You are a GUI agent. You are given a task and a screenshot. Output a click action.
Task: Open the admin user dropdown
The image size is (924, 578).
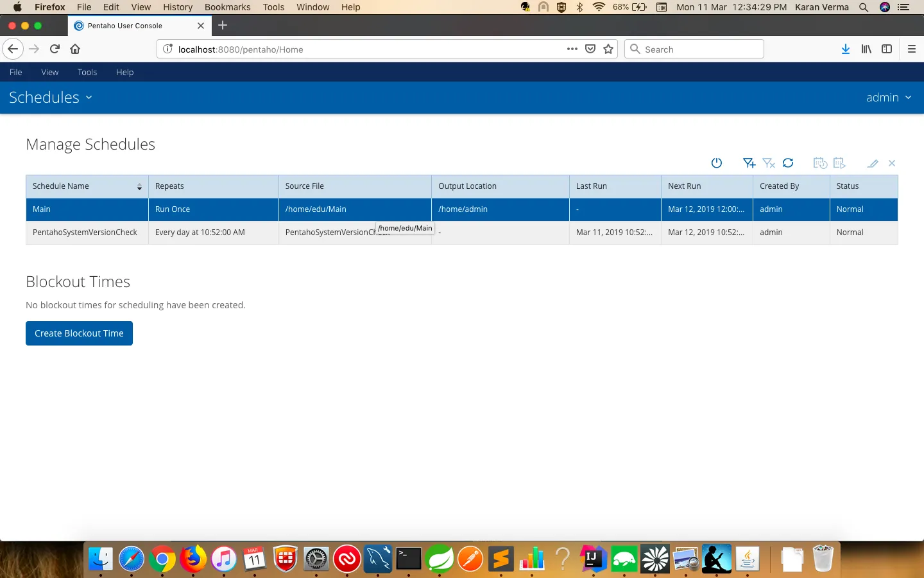tap(889, 97)
